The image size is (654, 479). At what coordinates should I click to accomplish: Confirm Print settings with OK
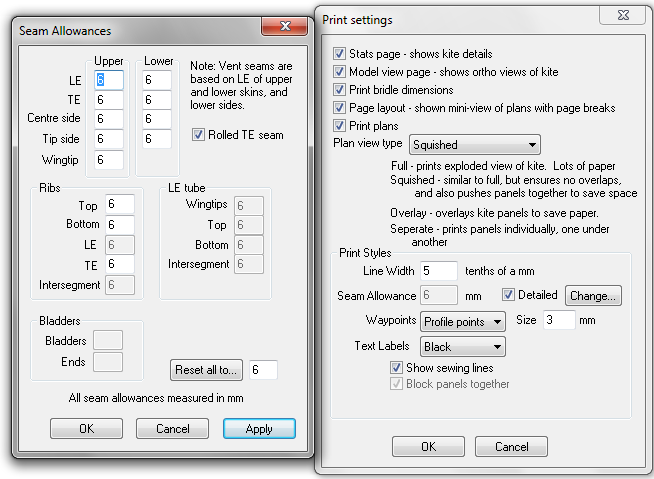point(428,446)
